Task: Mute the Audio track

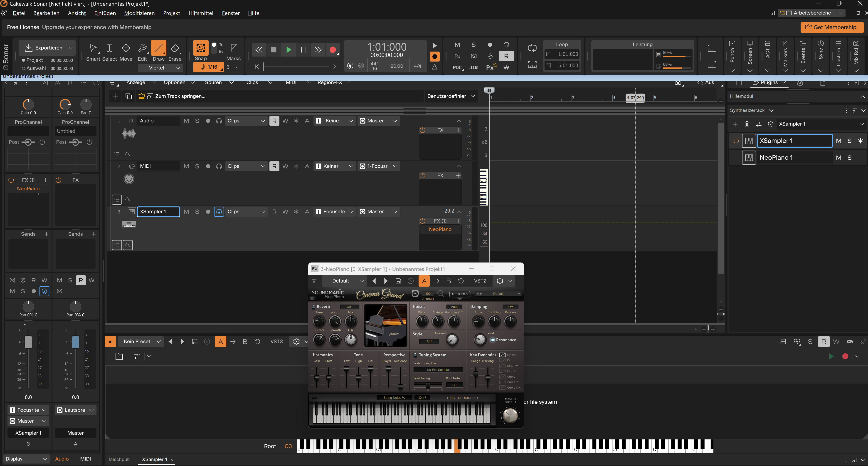Action: point(186,121)
